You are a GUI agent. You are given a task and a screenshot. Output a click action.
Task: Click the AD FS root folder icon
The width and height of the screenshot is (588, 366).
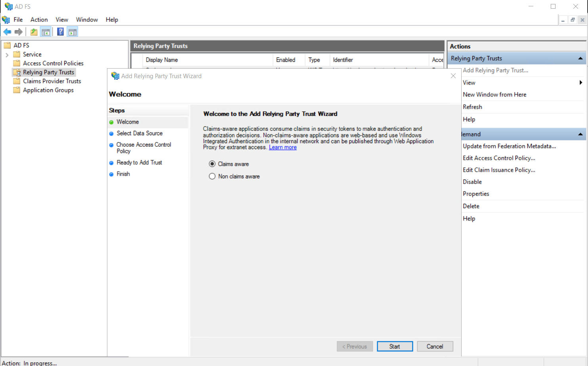(7, 45)
